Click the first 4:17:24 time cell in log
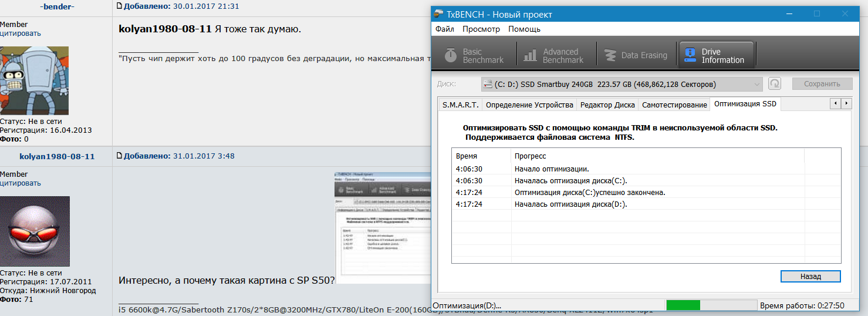Viewport: 868px width, 316px height. 469,193
